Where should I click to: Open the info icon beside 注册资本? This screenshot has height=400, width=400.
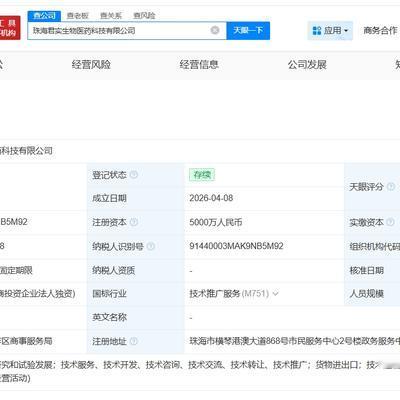point(134,222)
